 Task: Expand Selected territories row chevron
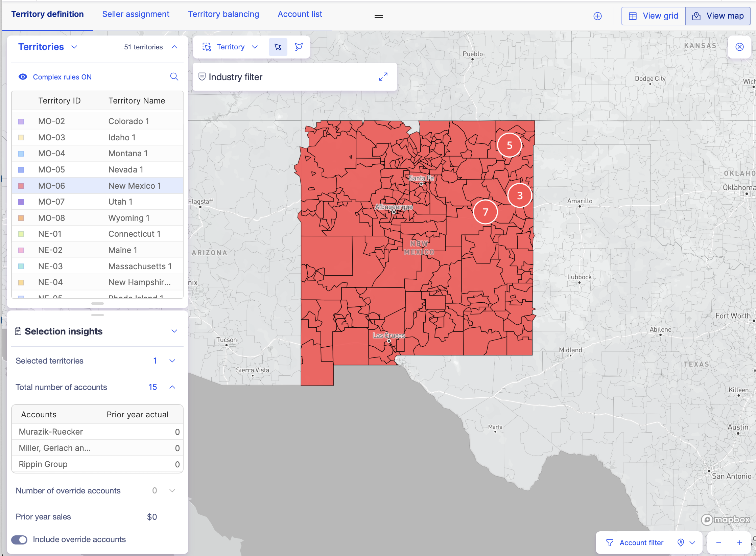coord(172,361)
